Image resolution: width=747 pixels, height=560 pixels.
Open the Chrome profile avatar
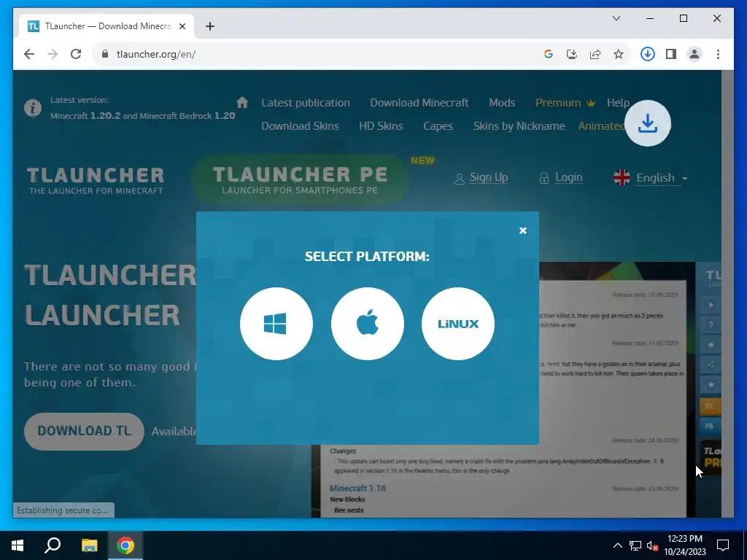(694, 54)
